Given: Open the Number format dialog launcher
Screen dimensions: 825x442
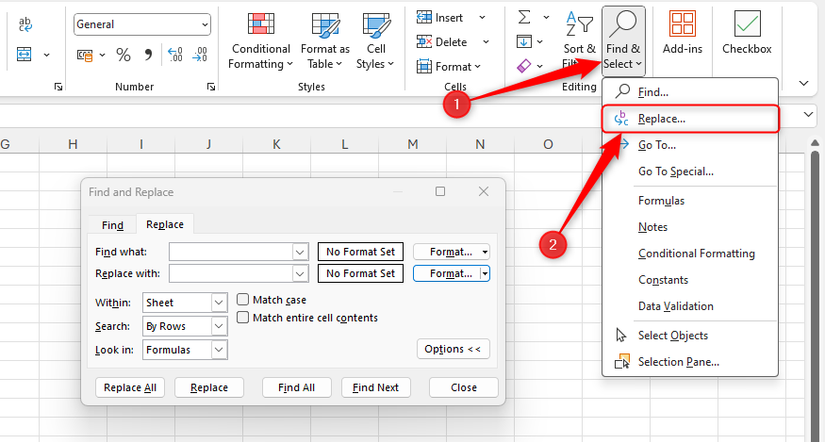Looking at the screenshot, I should (x=211, y=87).
